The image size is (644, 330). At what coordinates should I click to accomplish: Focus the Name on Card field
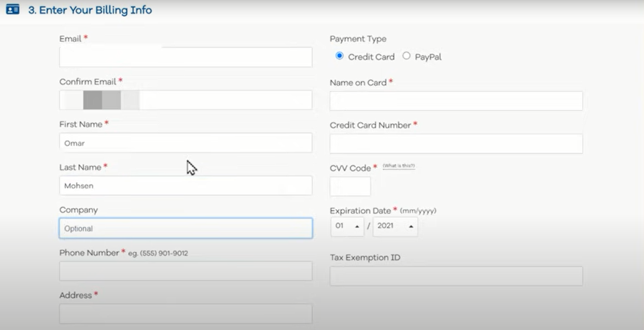point(456,101)
